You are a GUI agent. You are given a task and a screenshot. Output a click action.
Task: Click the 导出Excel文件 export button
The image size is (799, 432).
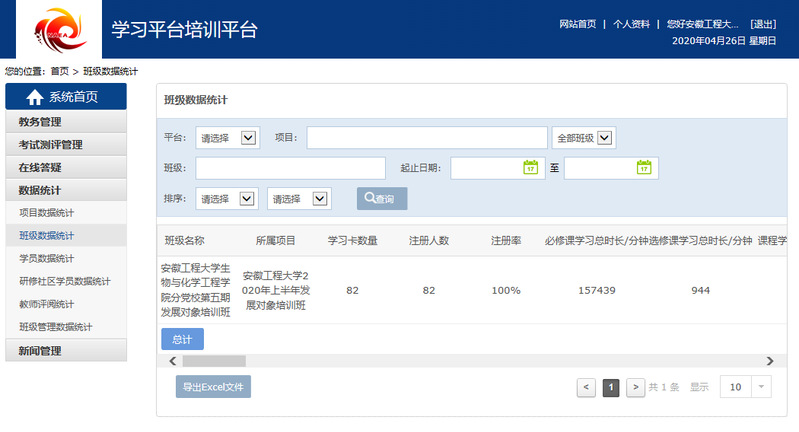212,387
